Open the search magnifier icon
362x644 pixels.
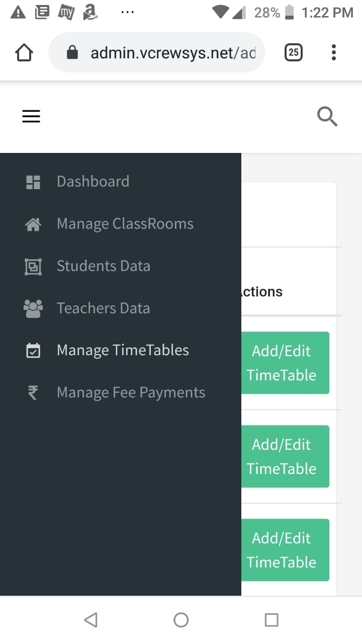[x=327, y=117]
